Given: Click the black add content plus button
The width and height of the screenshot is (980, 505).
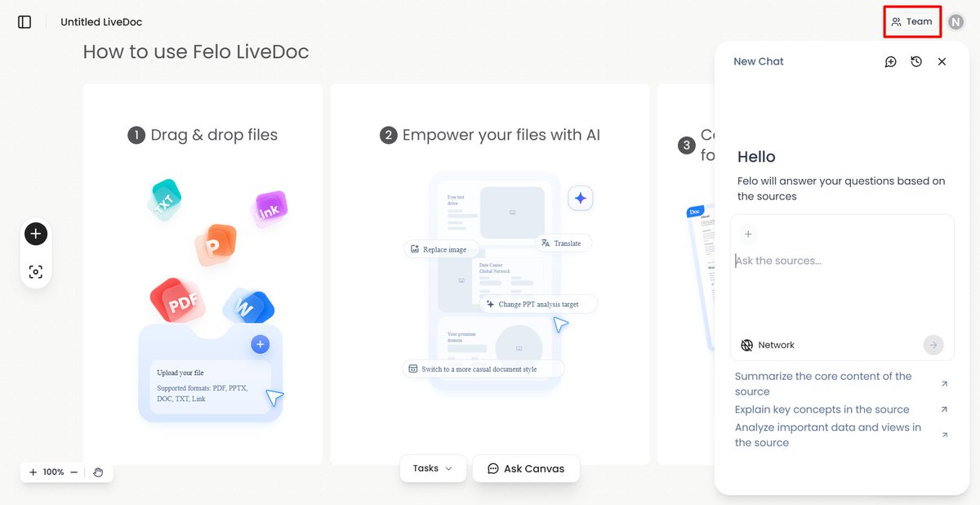Looking at the screenshot, I should click(x=36, y=234).
